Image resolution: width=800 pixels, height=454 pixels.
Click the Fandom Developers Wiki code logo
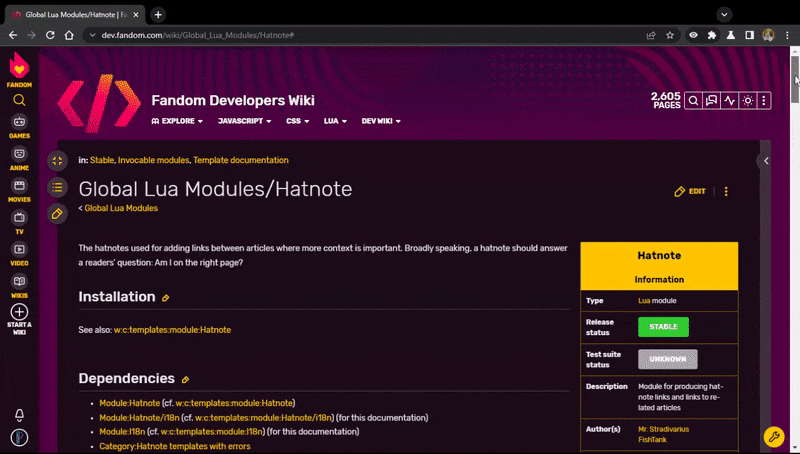[99, 103]
